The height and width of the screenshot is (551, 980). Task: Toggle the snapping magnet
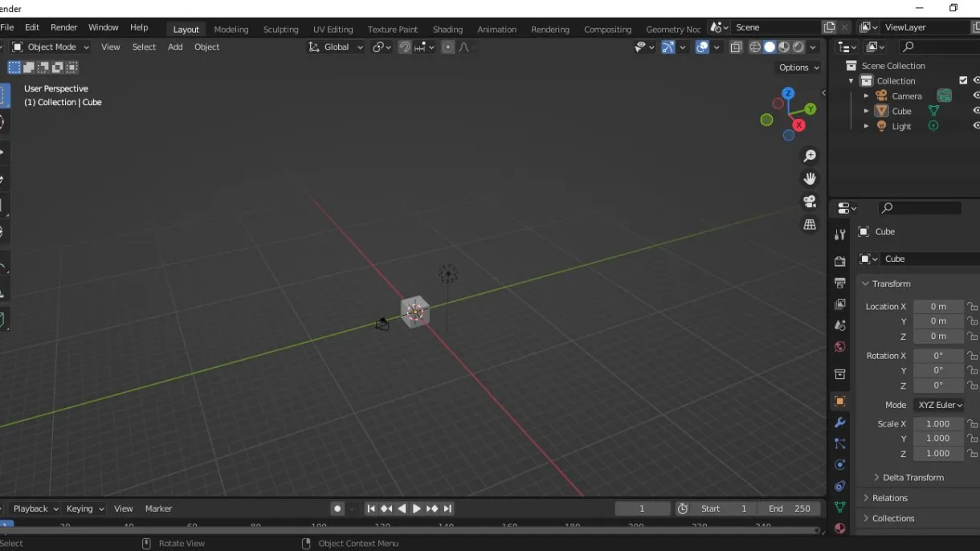click(406, 47)
